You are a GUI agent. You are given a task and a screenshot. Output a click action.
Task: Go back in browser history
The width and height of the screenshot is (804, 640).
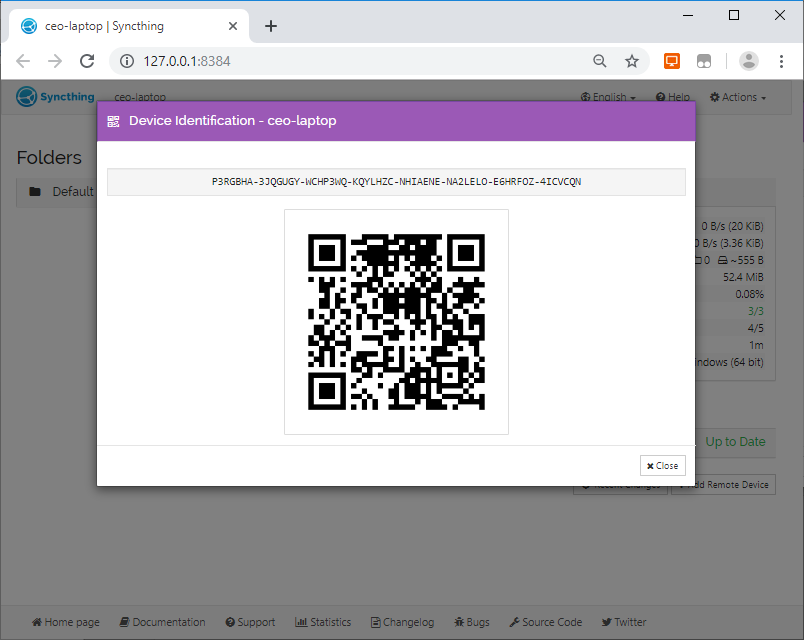(x=23, y=61)
